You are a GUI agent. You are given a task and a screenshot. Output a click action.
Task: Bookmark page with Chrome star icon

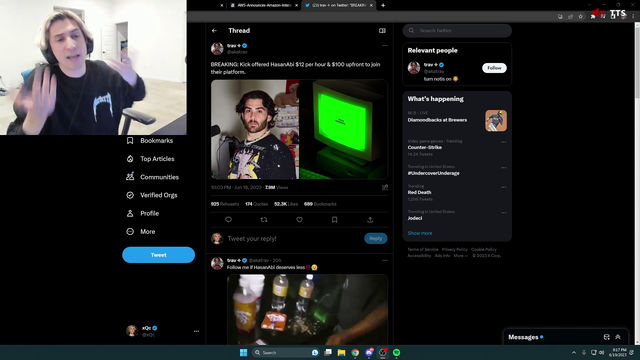point(580,16)
